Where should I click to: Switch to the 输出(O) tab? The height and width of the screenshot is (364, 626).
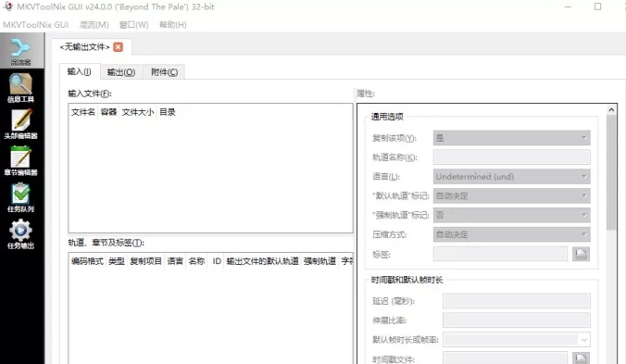[121, 72]
